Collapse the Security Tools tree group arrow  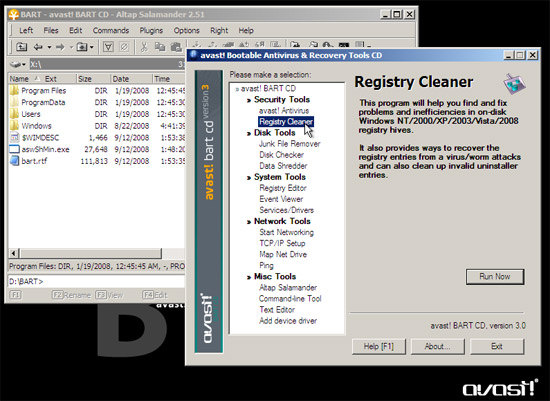[249, 100]
